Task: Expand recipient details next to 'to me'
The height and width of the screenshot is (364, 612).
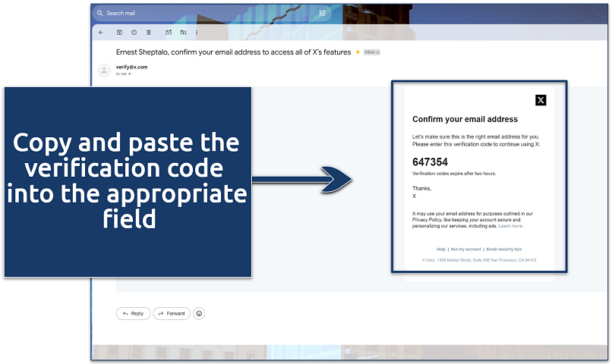Action: coord(130,74)
